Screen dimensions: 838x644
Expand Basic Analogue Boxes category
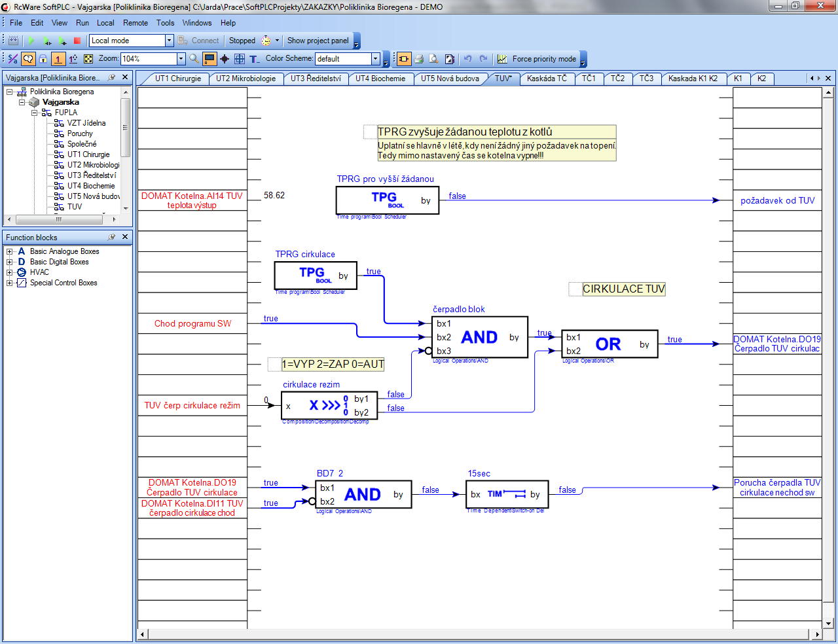[10, 251]
